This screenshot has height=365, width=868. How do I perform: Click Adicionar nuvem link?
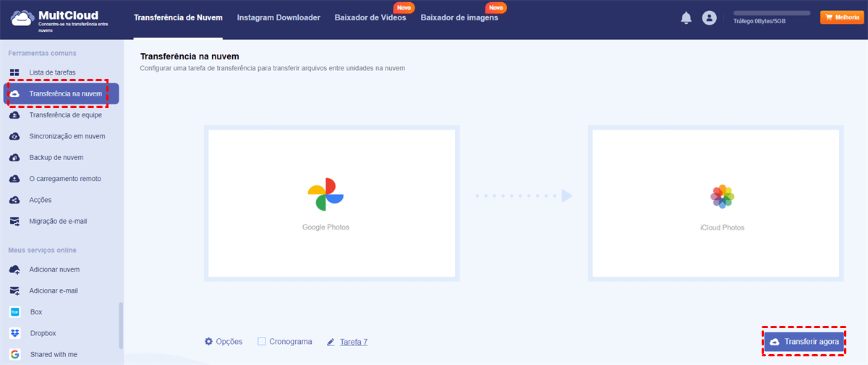tap(54, 269)
